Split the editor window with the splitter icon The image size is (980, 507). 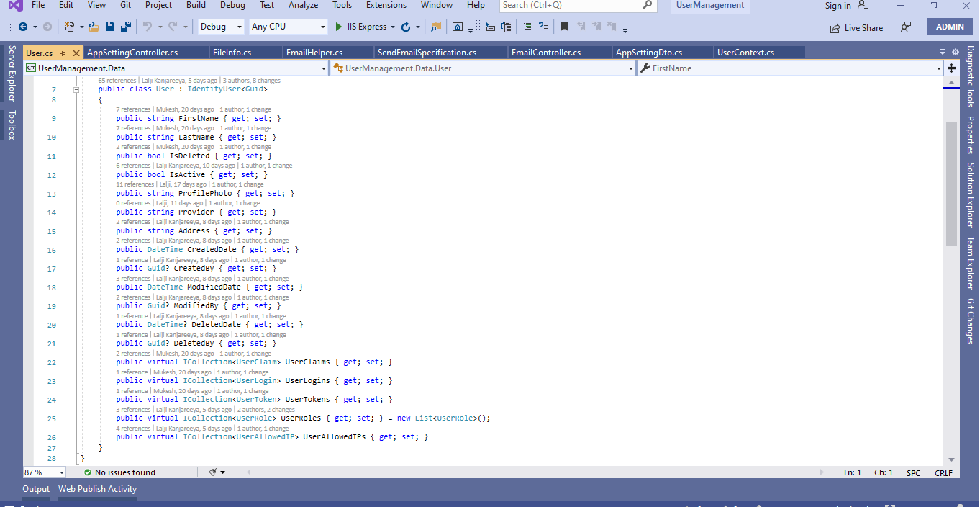[951, 68]
